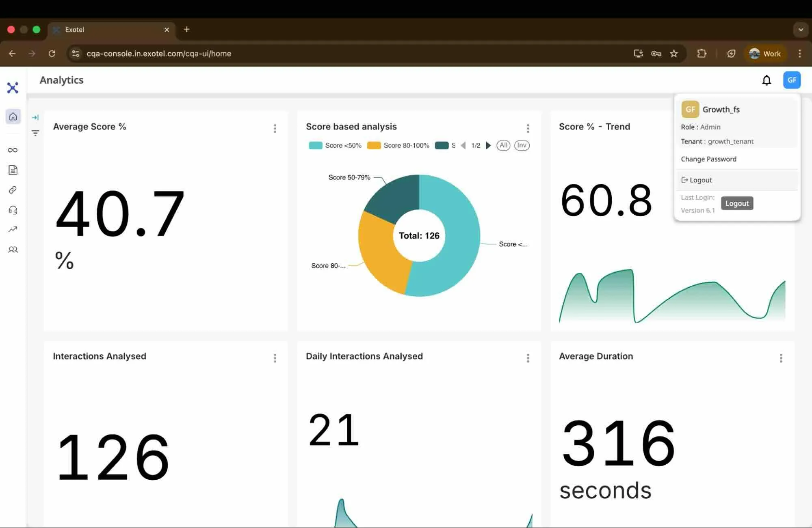812x528 pixels.
Task: Click the install app icon in address bar
Action: 638,54
